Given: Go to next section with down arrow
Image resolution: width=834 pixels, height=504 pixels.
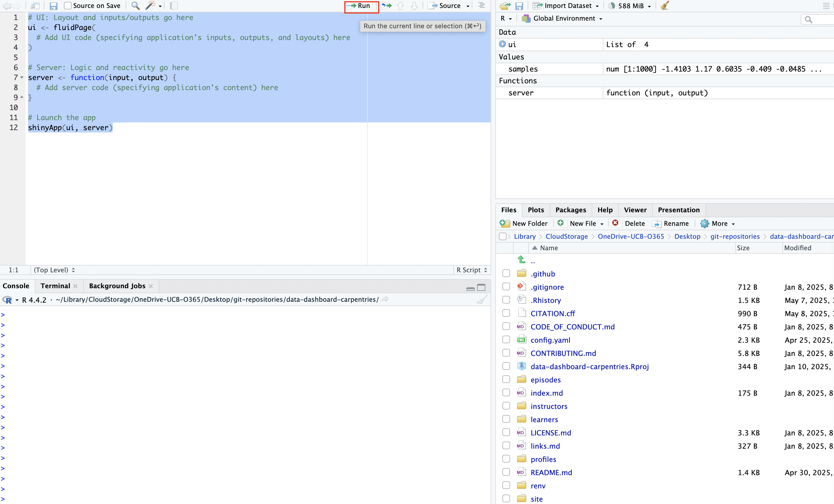Looking at the screenshot, I should tap(414, 6).
